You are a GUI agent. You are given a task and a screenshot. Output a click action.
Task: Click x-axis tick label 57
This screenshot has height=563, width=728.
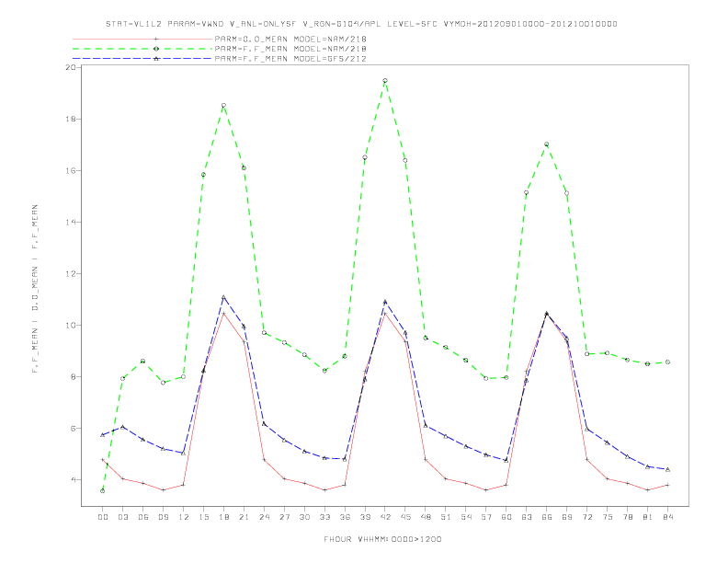486,517
